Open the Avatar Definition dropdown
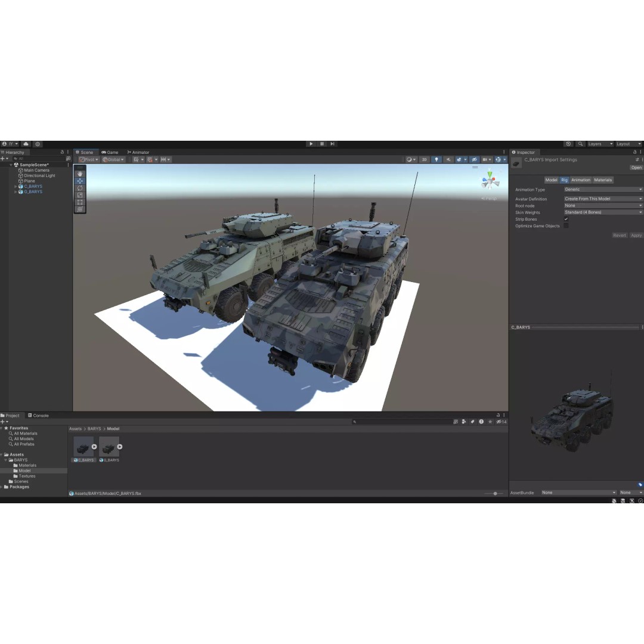This screenshot has width=644, height=644. coord(603,199)
